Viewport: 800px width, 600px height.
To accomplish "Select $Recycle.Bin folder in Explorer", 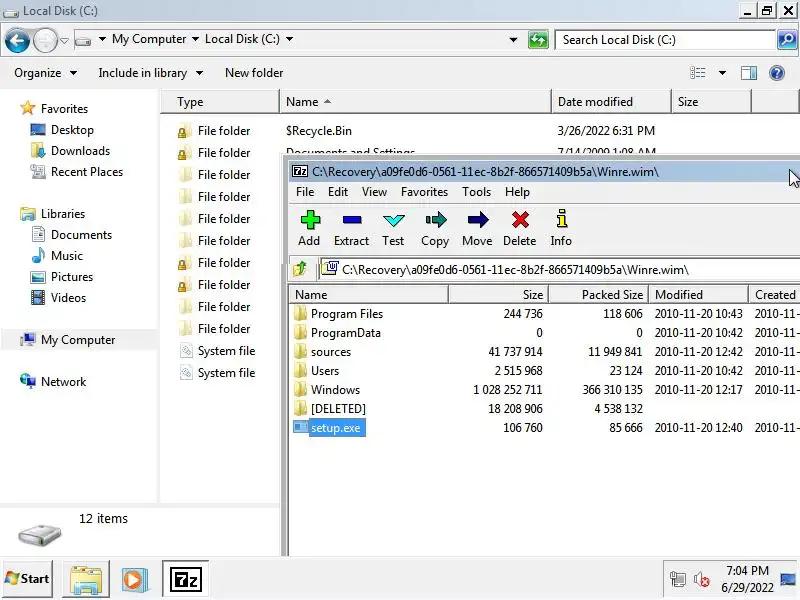I will coord(318,131).
